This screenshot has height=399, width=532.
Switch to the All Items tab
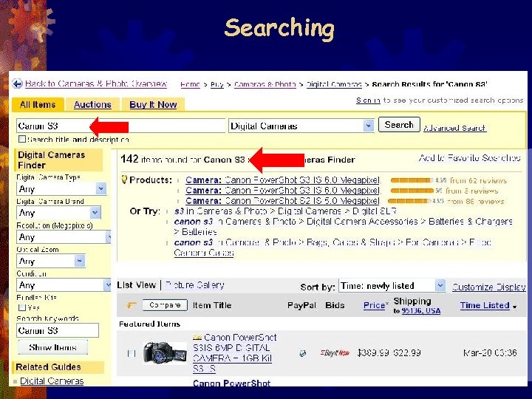(38, 104)
